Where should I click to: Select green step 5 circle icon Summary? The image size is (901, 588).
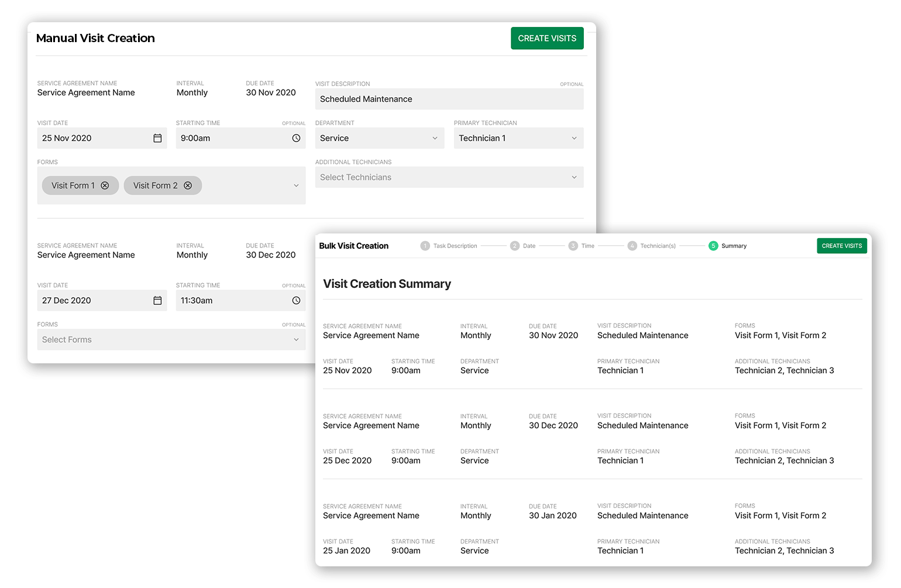(713, 246)
